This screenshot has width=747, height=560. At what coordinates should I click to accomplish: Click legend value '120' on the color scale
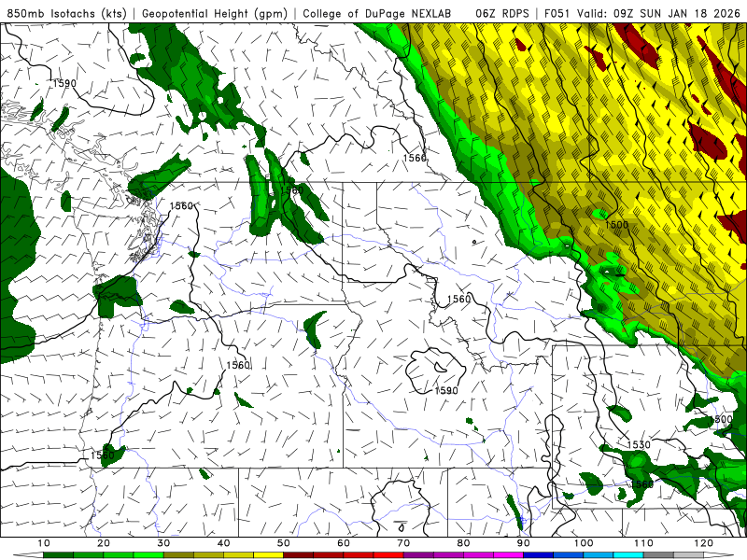pos(704,543)
